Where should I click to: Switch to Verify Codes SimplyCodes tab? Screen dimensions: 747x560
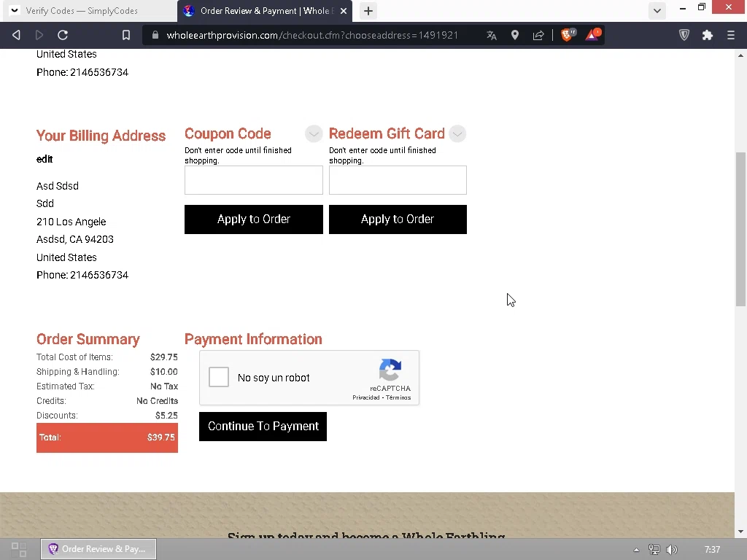(90, 11)
